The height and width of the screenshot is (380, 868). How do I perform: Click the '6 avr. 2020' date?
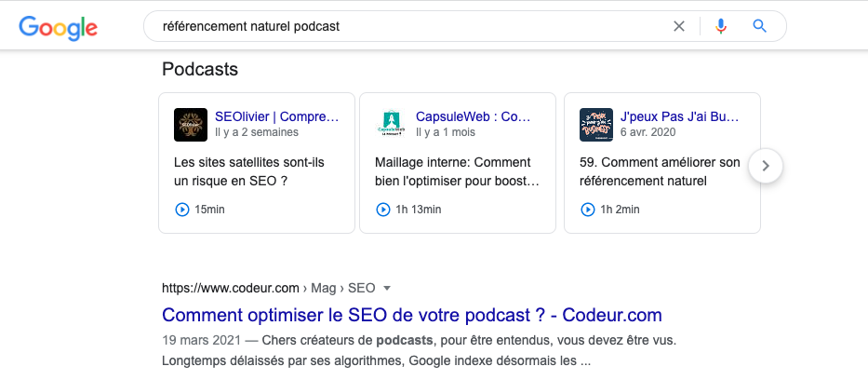point(648,132)
